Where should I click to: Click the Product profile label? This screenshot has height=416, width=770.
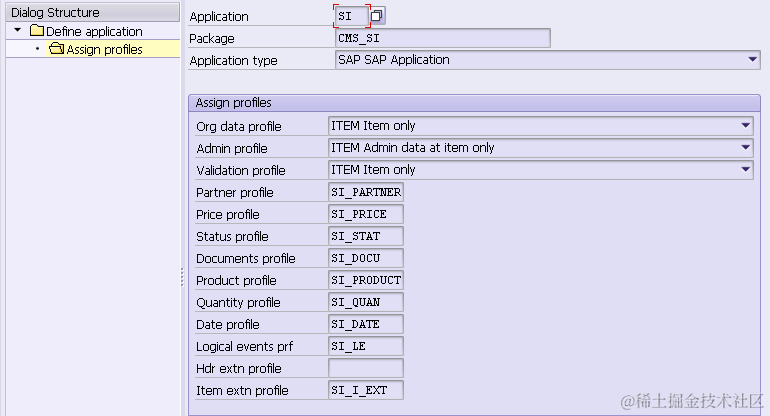coord(236,280)
